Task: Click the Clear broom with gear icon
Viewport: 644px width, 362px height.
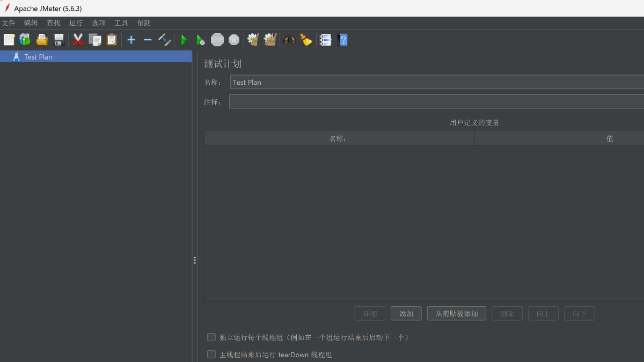Action: [253, 40]
